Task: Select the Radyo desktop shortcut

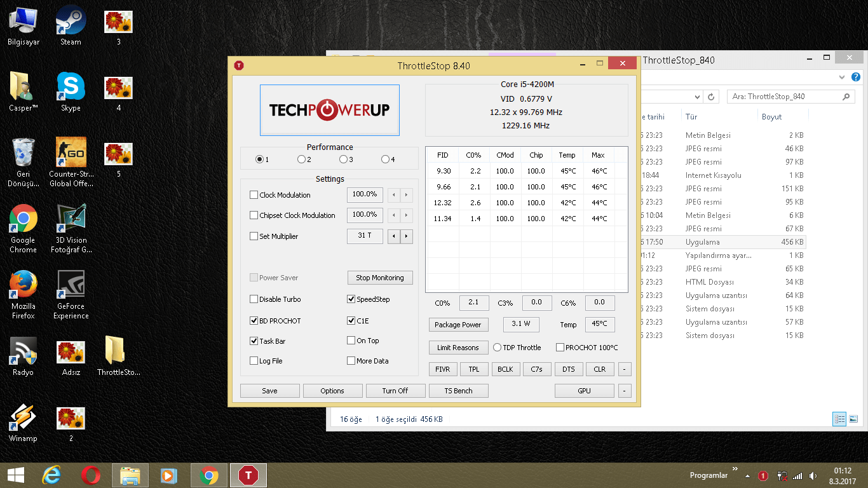Action: 24,356
